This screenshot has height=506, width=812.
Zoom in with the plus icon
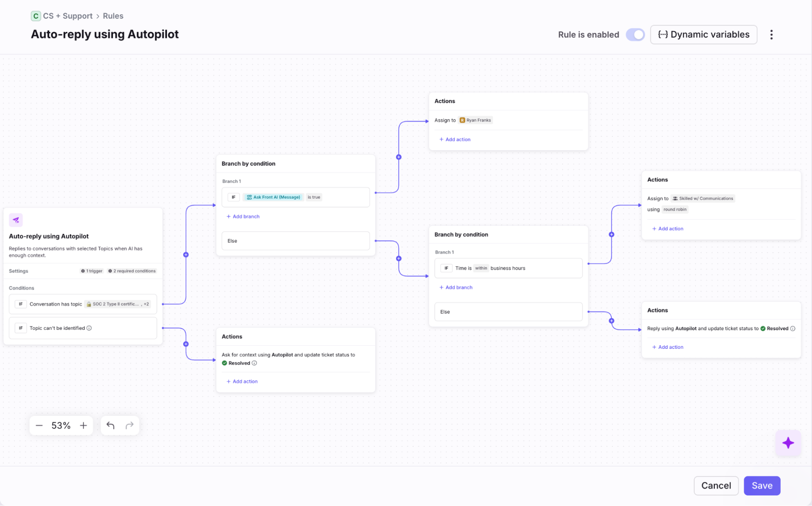coord(83,425)
